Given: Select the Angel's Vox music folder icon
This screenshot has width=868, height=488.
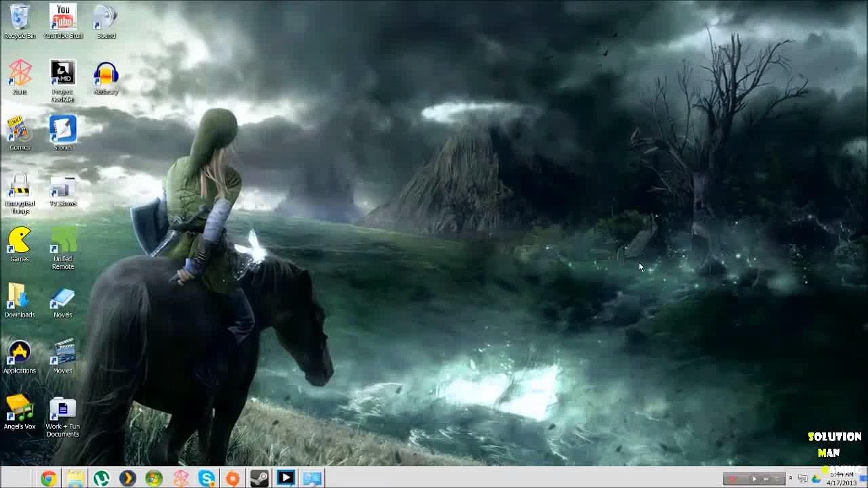Looking at the screenshot, I should 20,412.
